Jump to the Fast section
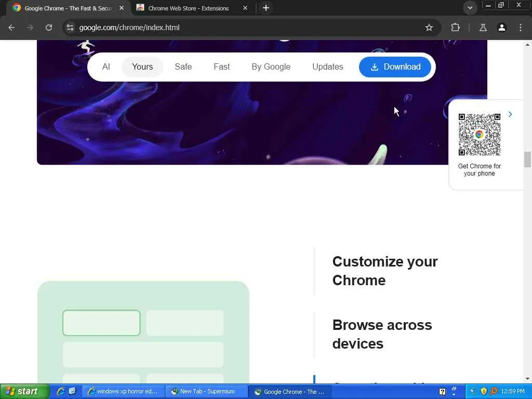Image resolution: width=532 pixels, height=399 pixels. [x=222, y=67]
